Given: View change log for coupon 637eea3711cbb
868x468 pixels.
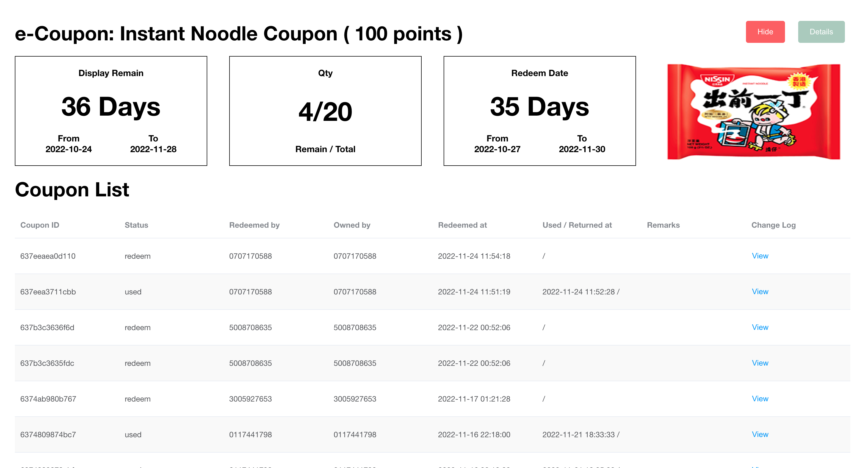Looking at the screenshot, I should [760, 292].
